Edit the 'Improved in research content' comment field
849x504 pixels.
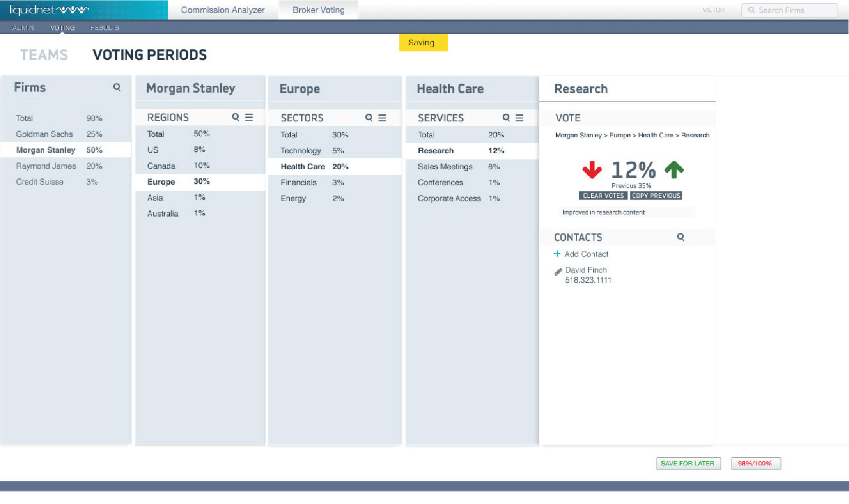tap(627, 212)
